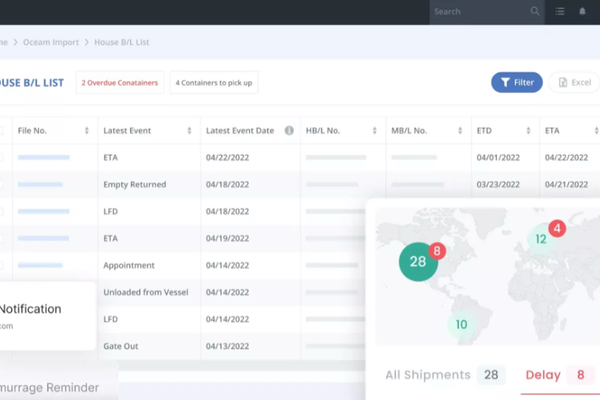The width and height of the screenshot is (600, 400).
Task: Switch to the All Shipments tab
Action: 445,375
